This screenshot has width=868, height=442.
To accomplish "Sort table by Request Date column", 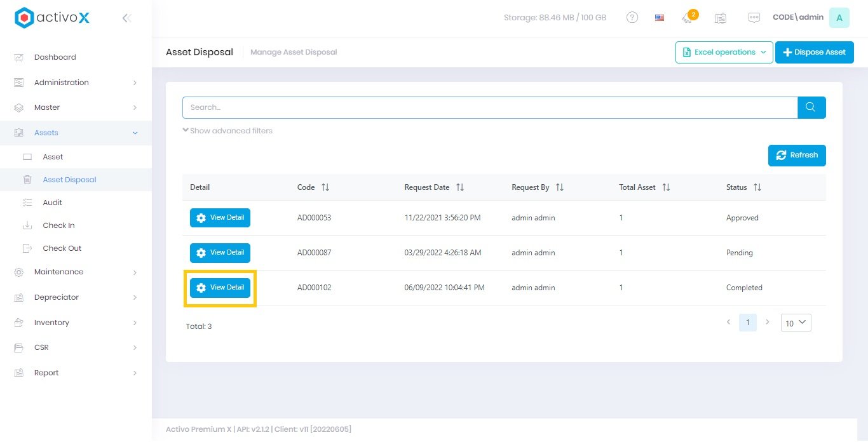I will pos(460,187).
